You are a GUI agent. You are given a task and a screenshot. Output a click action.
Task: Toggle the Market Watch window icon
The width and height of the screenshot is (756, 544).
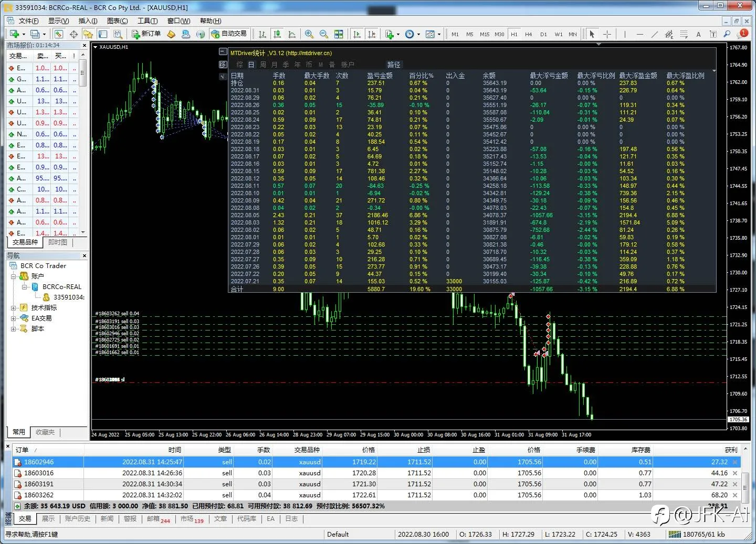pyautogui.click(x=58, y=34)
